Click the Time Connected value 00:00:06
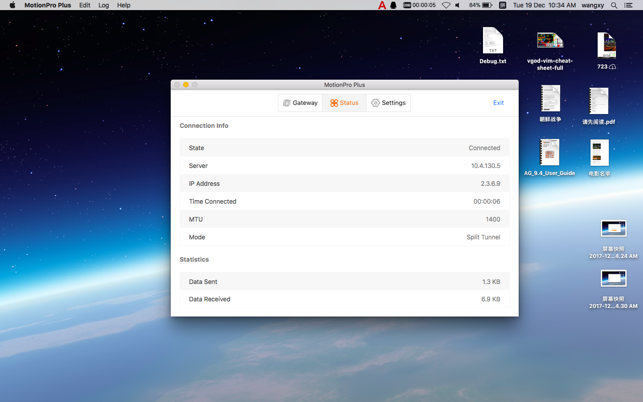 [487, 201]
